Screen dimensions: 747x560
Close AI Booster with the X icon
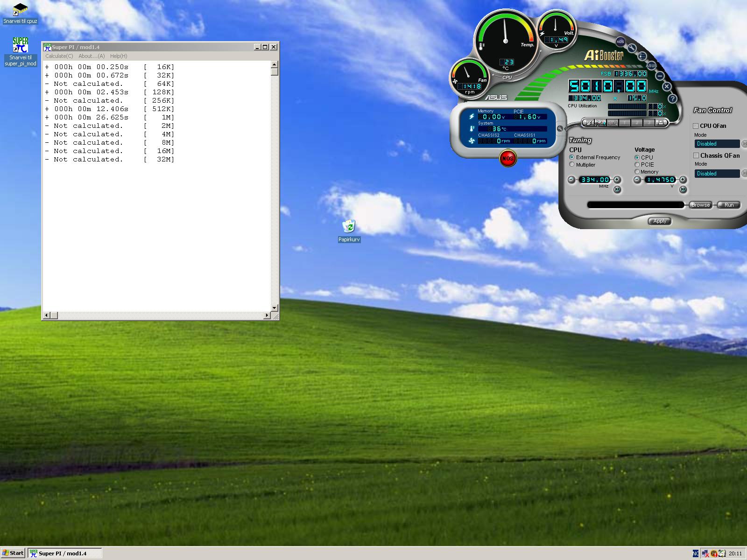[667, 86]
